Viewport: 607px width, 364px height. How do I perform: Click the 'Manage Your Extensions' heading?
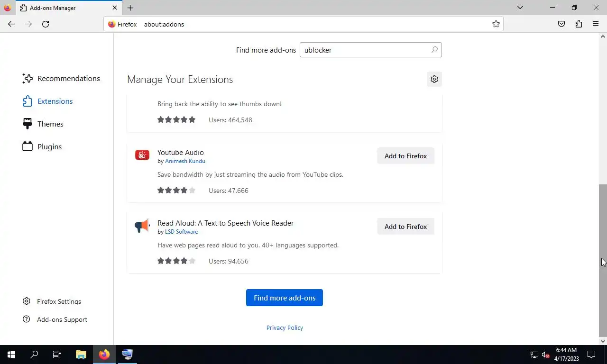click(x=180, y=80)
